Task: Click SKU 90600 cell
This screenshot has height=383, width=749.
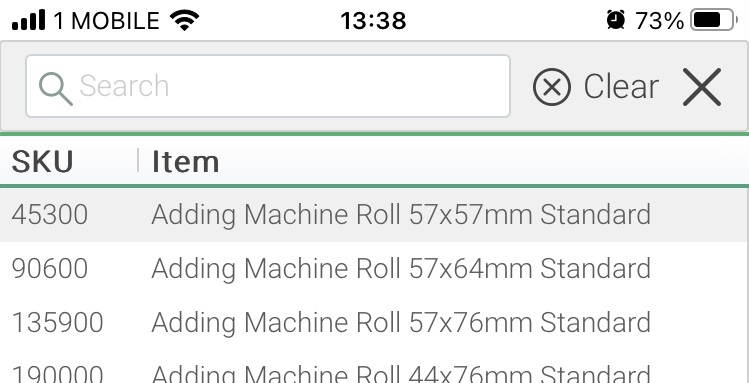Action: [x=50, y=268]
